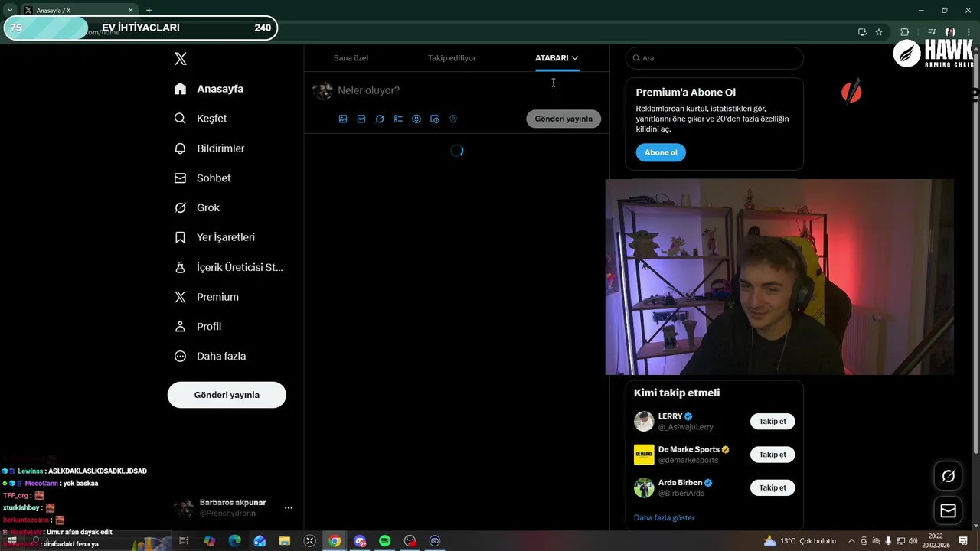Screen dimensions: 980x551
Task: Open LERRY profile avatar
Action: (644, 422)
